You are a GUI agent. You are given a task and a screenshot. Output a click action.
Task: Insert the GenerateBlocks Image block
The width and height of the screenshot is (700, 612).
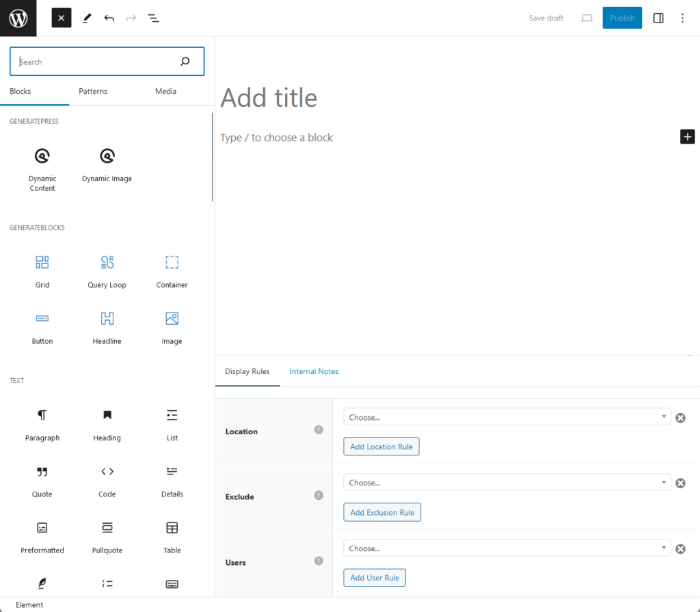pyautogui.click(x=172, y=328)
